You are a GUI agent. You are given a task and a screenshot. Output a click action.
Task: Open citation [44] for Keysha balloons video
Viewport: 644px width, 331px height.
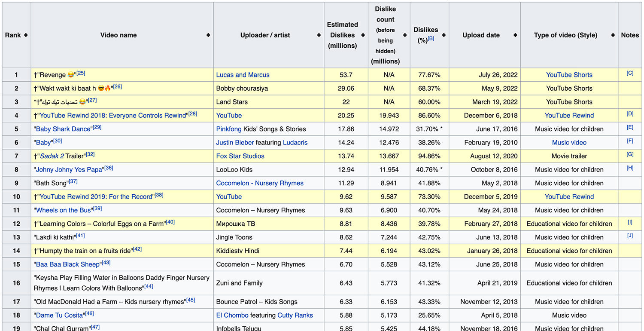149,286
